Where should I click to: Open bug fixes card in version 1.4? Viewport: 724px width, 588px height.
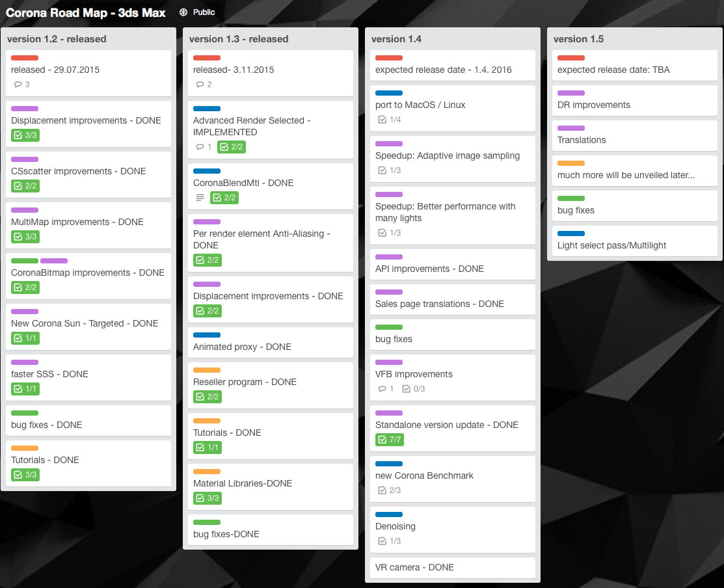point(453,334)
